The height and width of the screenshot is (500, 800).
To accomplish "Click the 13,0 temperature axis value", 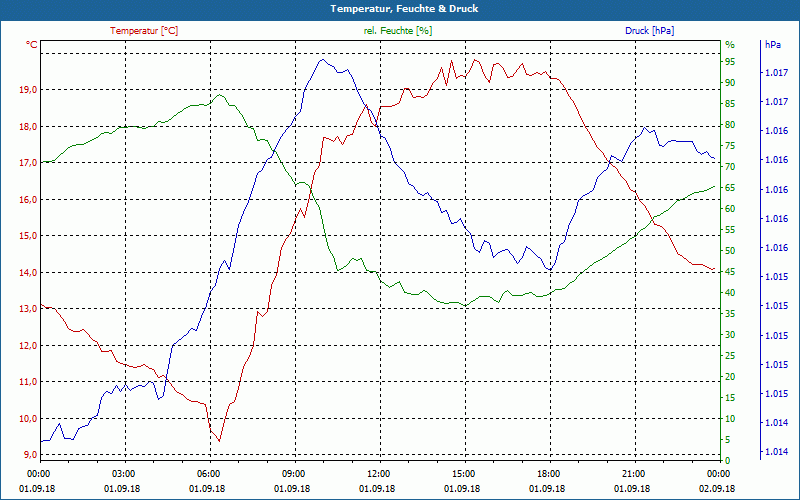I will coord(29,309).
